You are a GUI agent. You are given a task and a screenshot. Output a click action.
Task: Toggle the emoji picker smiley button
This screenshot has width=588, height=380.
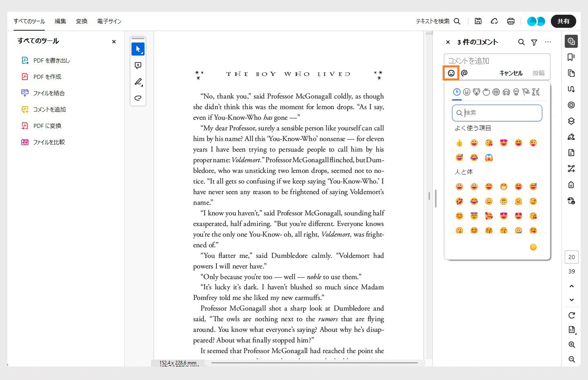click(x=451, y=73)
